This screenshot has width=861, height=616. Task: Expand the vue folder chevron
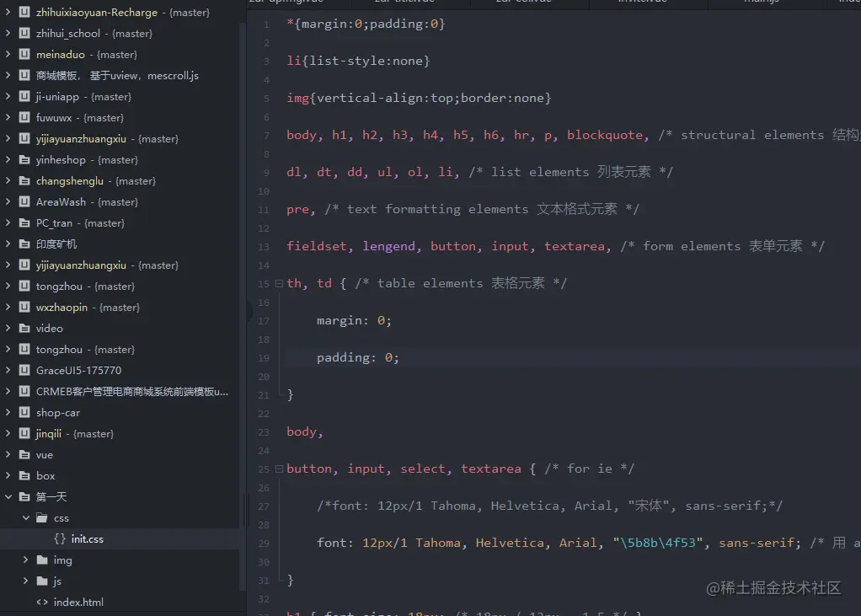8,454
